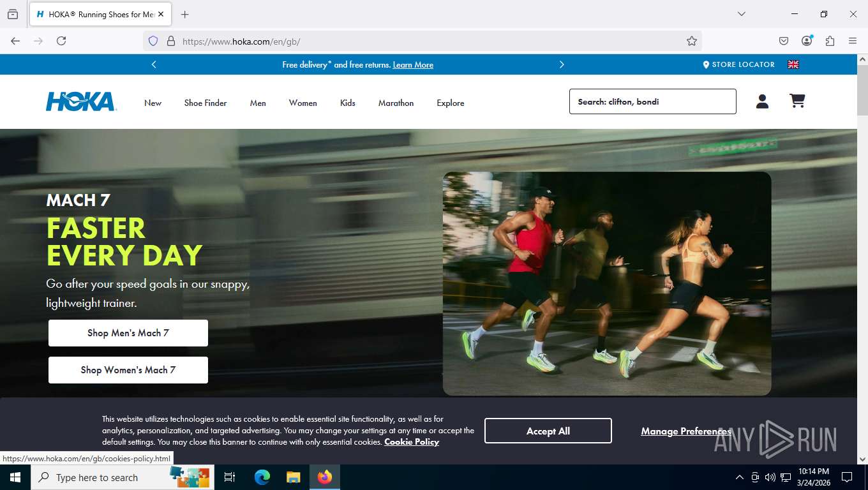Click the Shop Men's Mach 7 button
The image size is (868, 490).
pos(128,333)
